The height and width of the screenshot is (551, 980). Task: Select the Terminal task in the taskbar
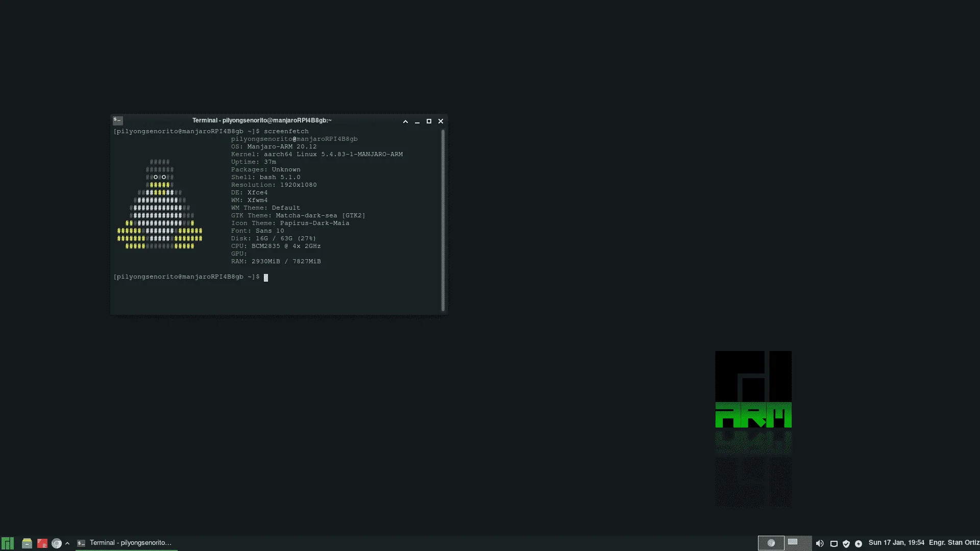click(127, 543)
